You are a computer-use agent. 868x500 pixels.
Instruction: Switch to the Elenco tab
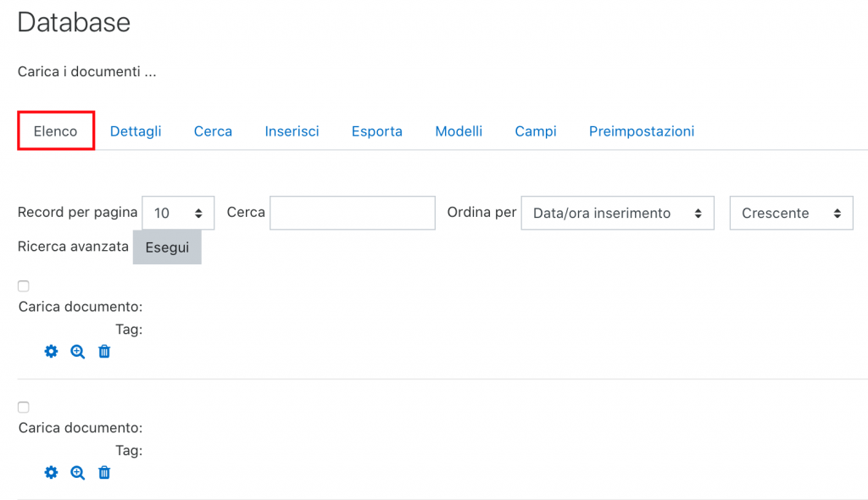(55, 131)
